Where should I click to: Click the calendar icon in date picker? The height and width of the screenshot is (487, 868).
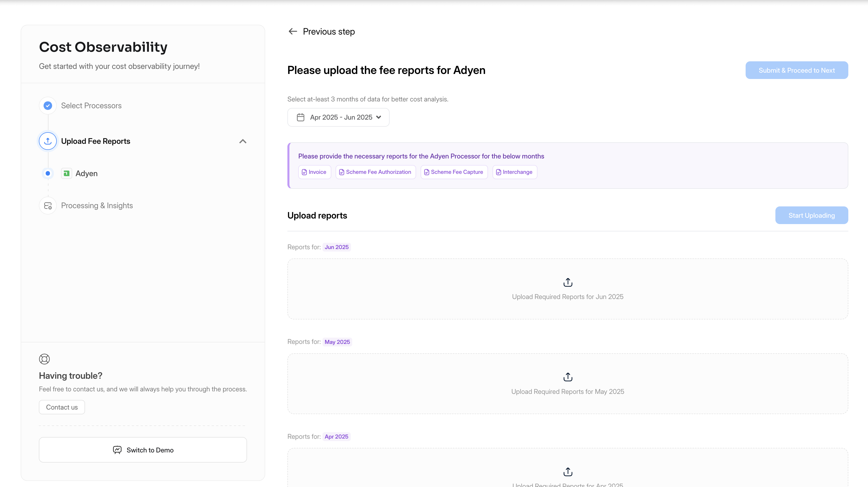pyautogui.click(x=300, y=117)
